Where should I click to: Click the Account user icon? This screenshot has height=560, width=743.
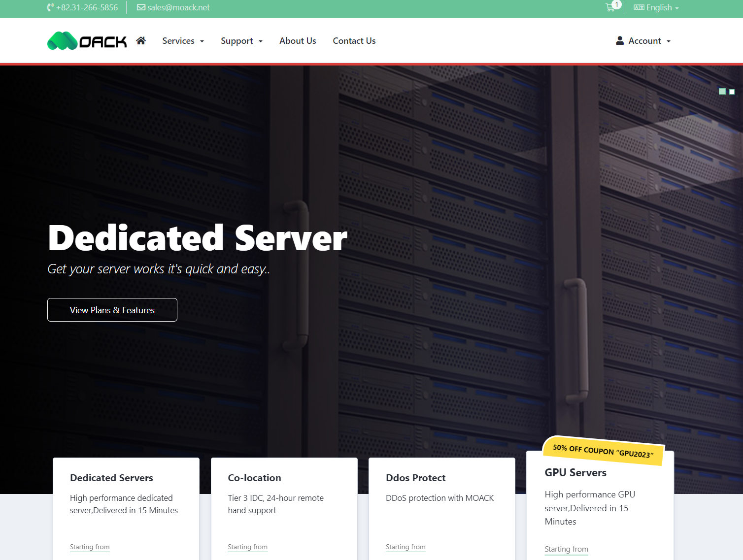[620, 41]
